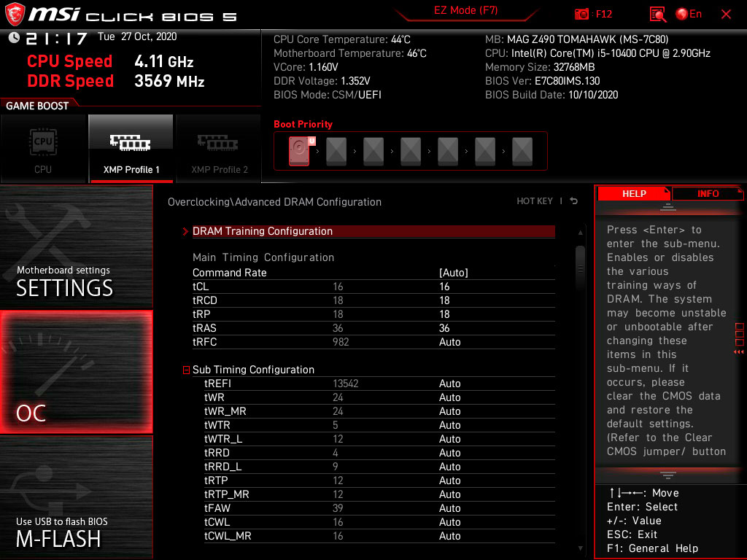Collapse the Sub Timing Configuration section
Image resolution: width=747 pixels, height=560 pixels.
(x=186, y=370)
